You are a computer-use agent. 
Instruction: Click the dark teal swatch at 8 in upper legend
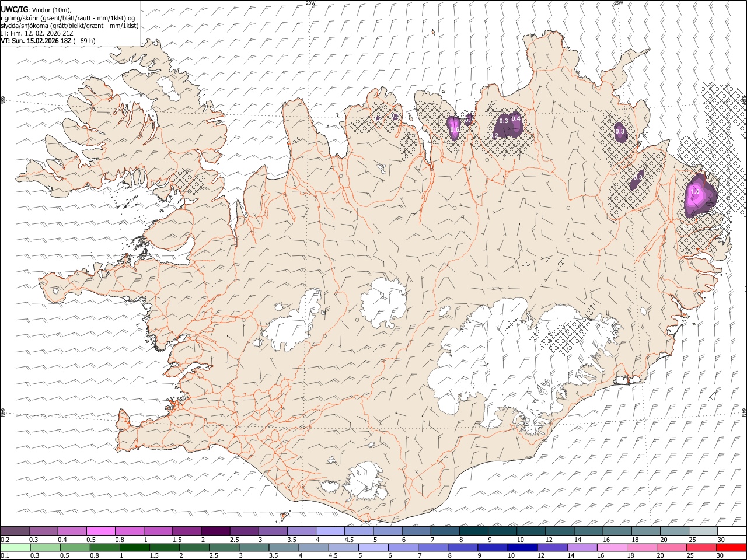click(x=473, y=531)
